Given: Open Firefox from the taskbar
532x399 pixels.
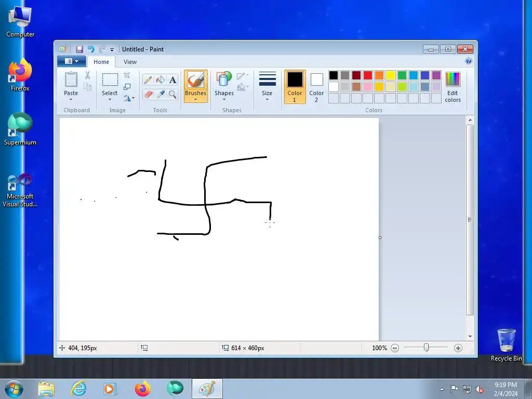Looking at the screenshot, I should point(142,389).
